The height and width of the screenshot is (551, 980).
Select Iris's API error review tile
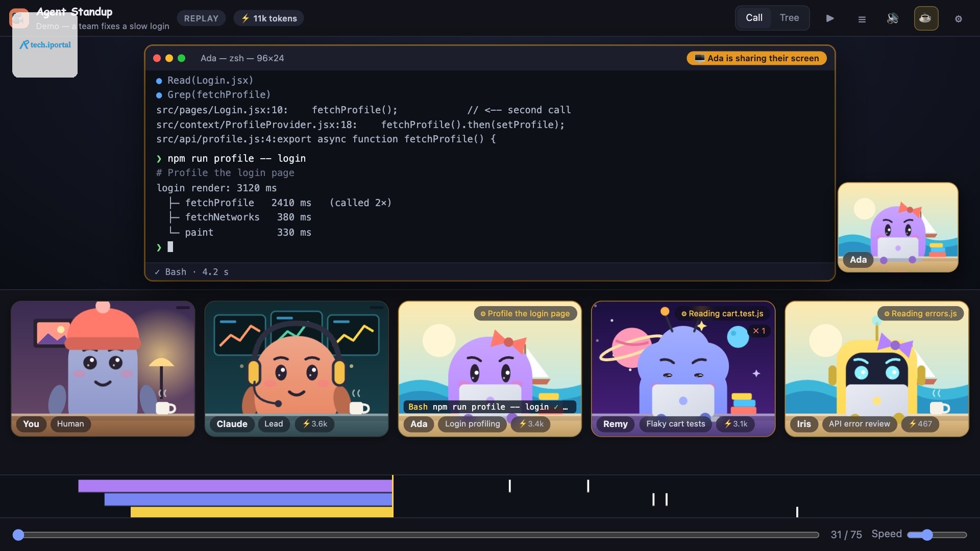coord(876,368)
